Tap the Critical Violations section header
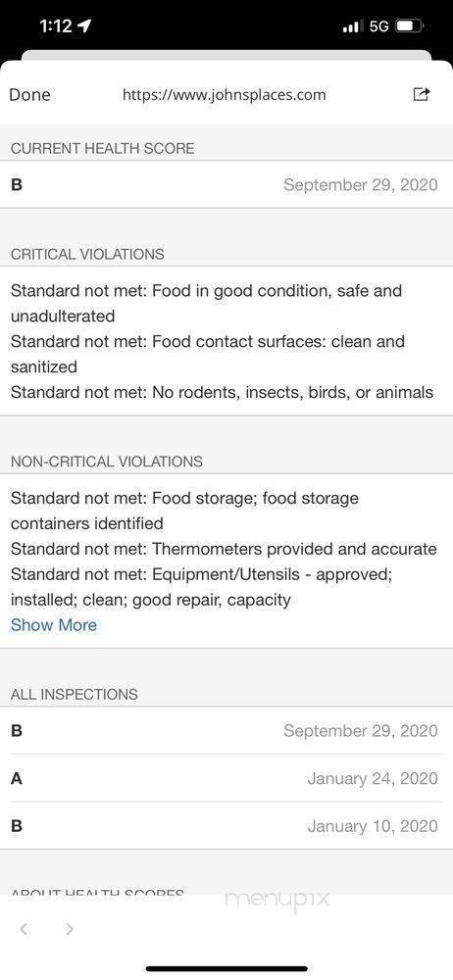The height and width of the screenshot is (980, 453). pos(87,255)
